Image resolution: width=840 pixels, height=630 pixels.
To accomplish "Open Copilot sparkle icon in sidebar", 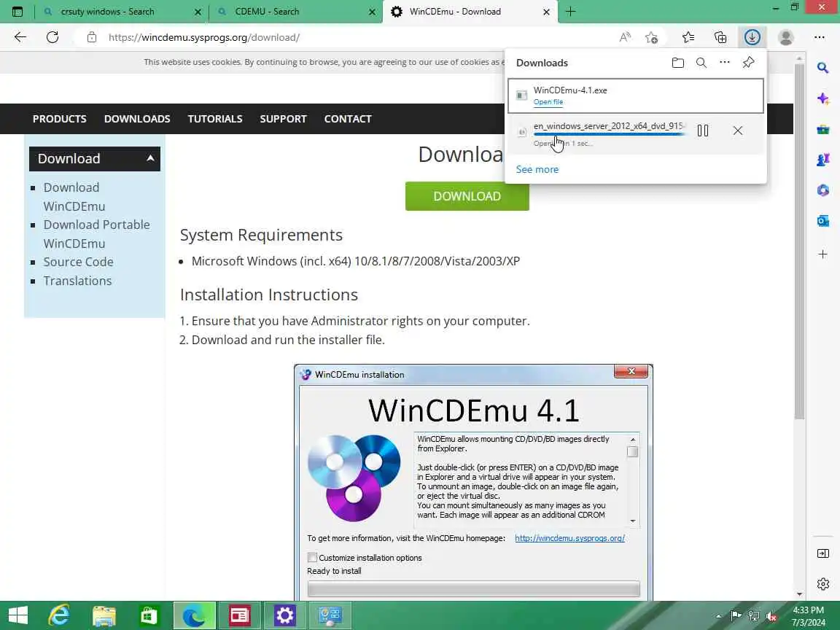I will (822, 98).
